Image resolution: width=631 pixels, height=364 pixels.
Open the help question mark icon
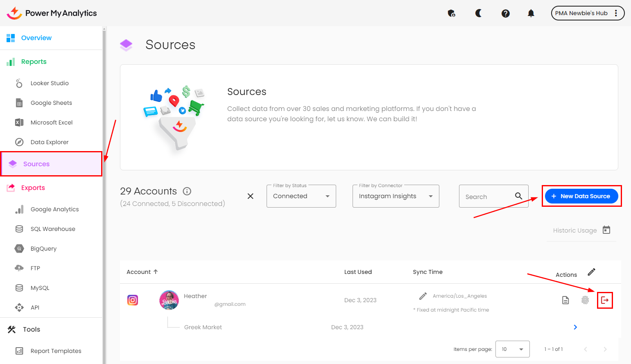pyautogui.click(x=506, y=14)
